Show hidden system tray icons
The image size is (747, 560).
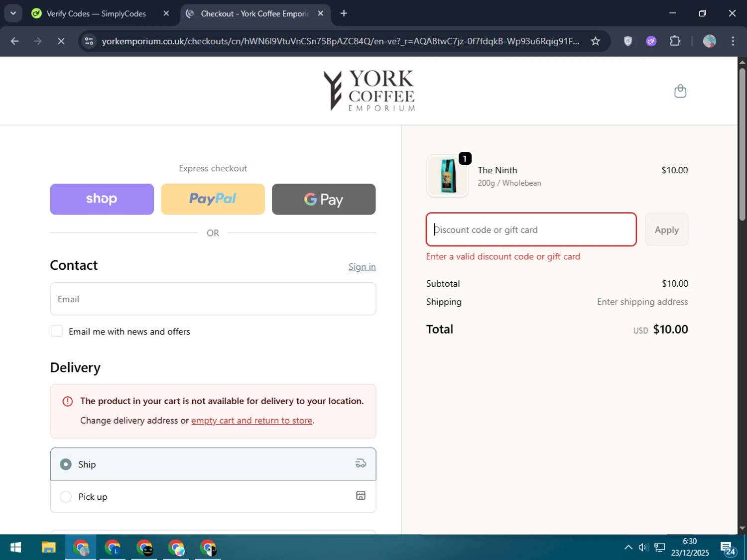(x=628, y=548)
